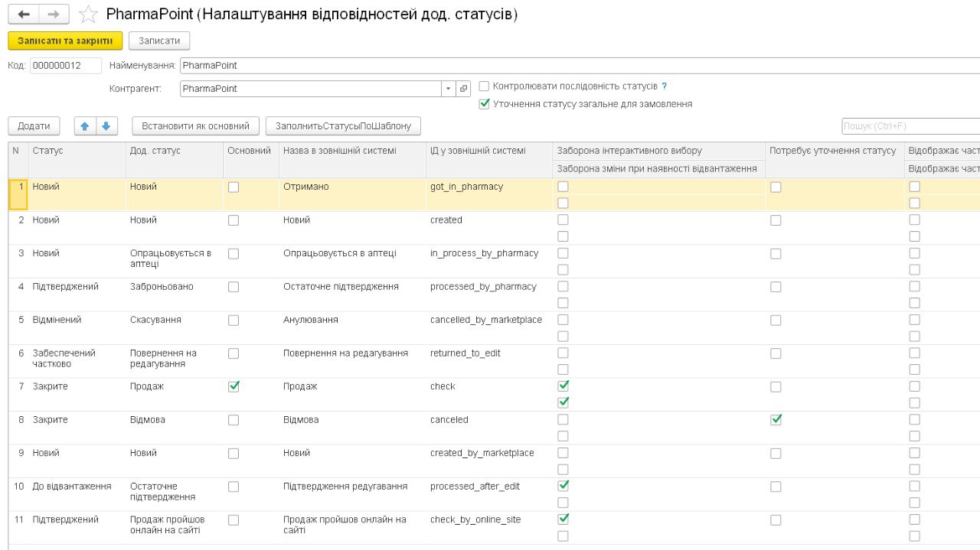The height and width of the screenshot is (550, 980).
Task: Click help question mark next to status sequence
Action: point(665,86)
